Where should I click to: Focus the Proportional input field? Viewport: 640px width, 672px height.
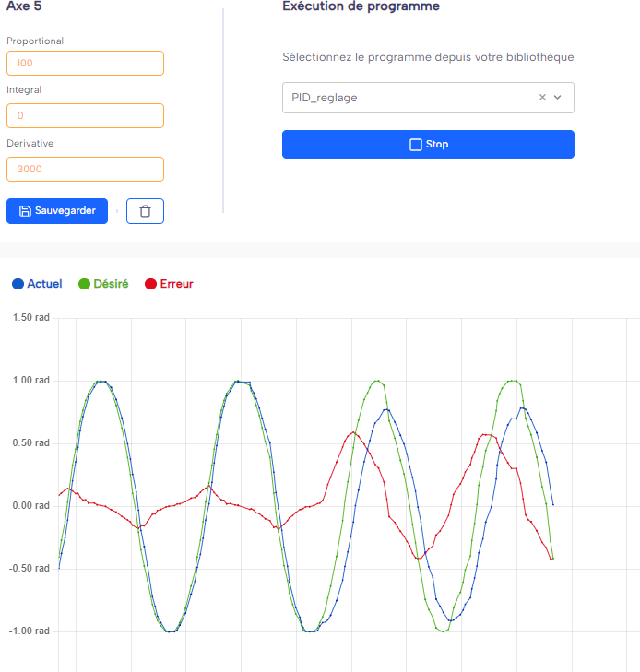85,64
